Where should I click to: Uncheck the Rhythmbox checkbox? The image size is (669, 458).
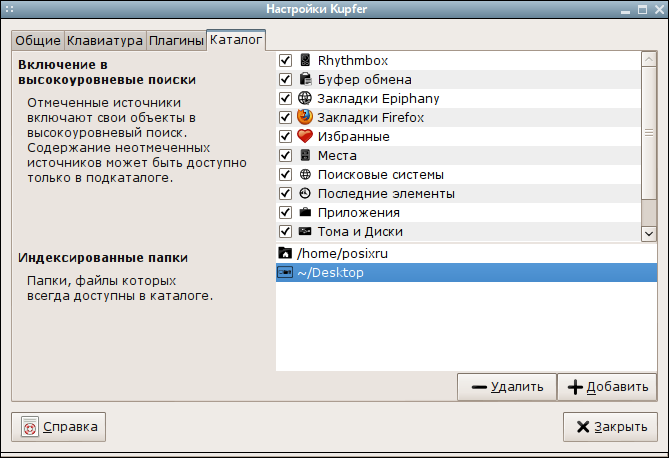click(x=285, y=60)
